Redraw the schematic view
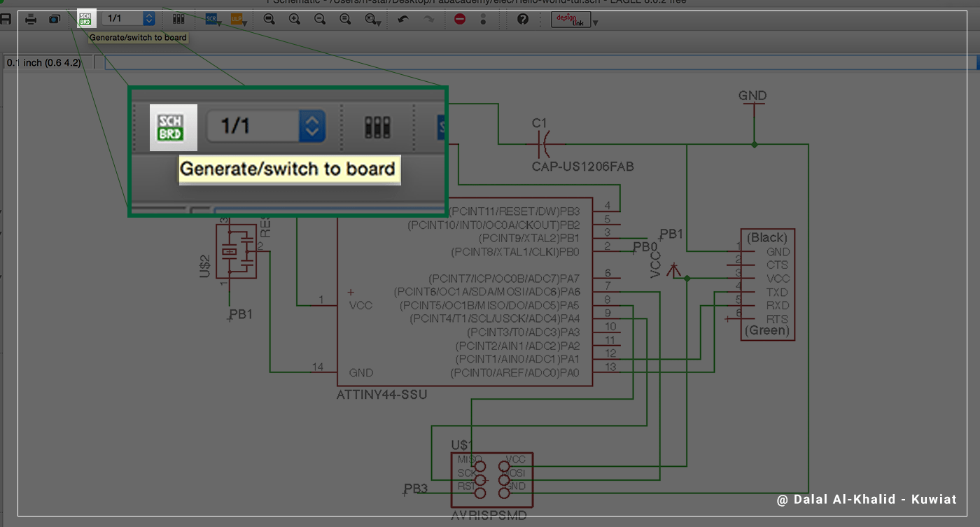 [345, 19]
